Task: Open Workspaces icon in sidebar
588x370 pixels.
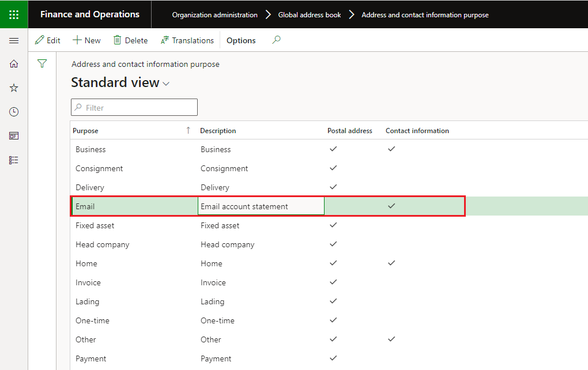Action: 14,135
